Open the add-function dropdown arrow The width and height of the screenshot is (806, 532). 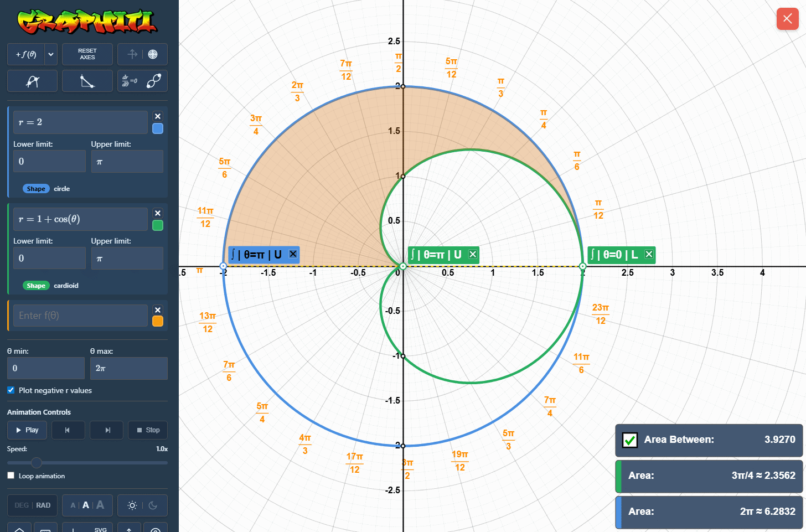51,54
